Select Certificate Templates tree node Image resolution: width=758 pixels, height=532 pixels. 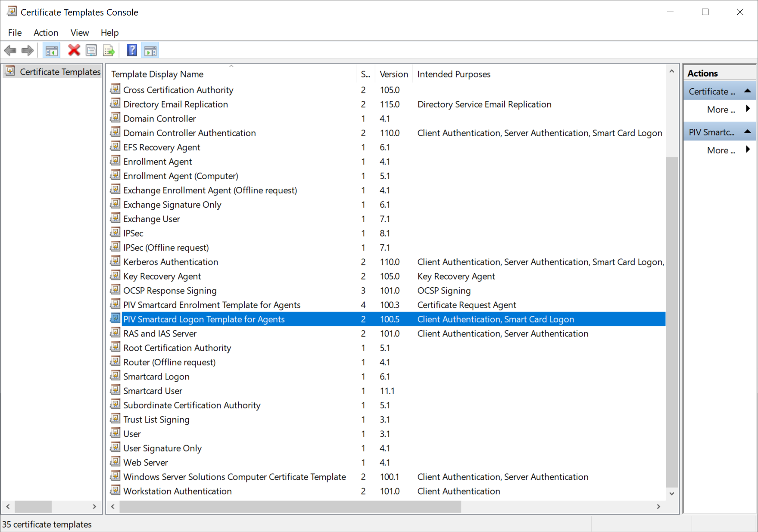(60, 72)
